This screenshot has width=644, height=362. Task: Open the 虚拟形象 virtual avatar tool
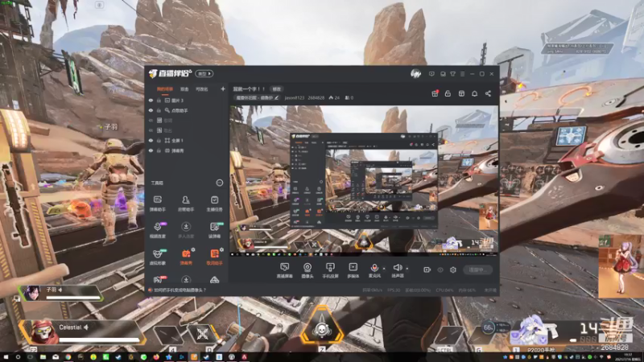(x=157, y=257)
